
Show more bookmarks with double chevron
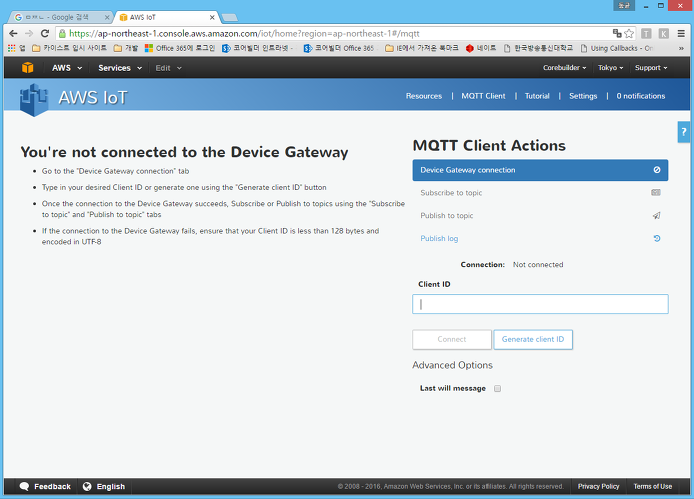[681, 48]
